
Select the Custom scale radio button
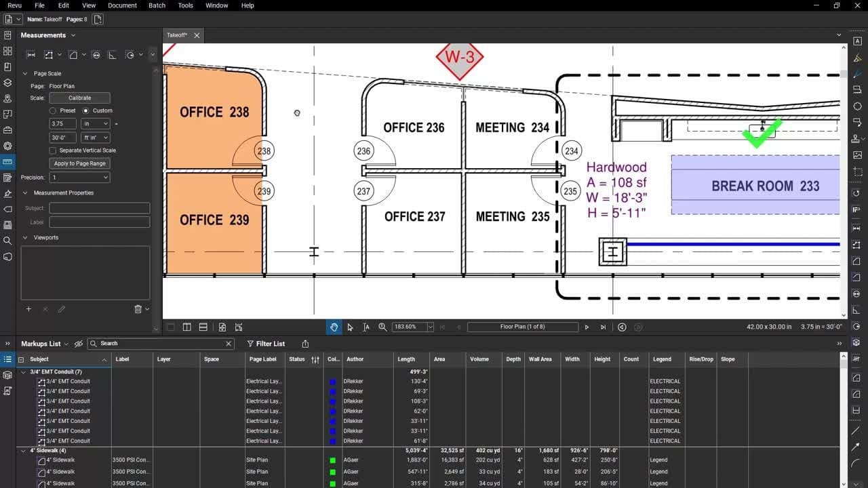(85, 110)
